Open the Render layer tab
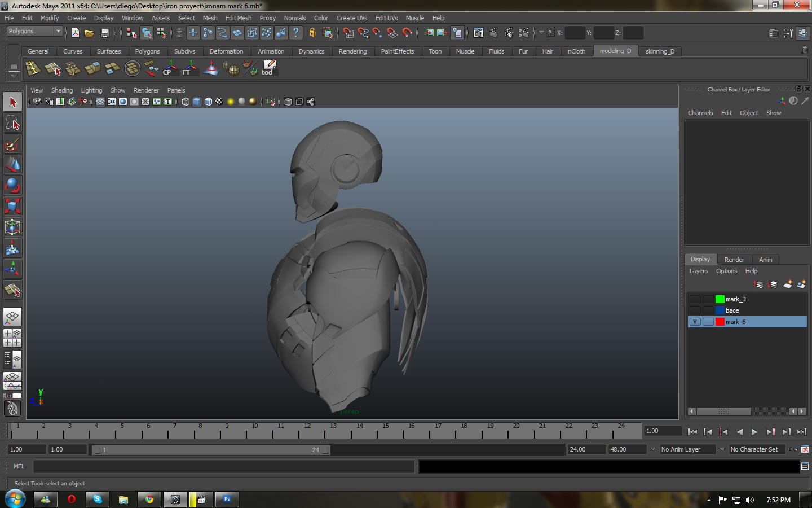The height and width of the screenshot is (508, 812). [734, 260]
